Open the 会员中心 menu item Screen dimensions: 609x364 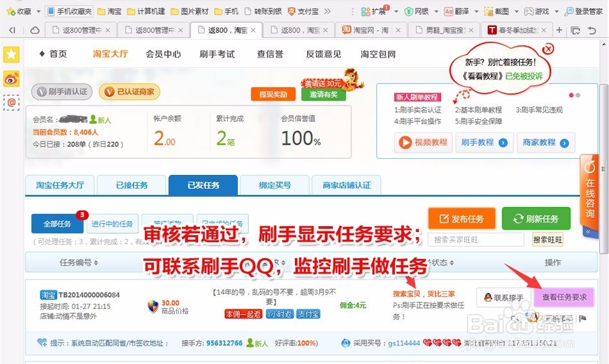[163, 54]
